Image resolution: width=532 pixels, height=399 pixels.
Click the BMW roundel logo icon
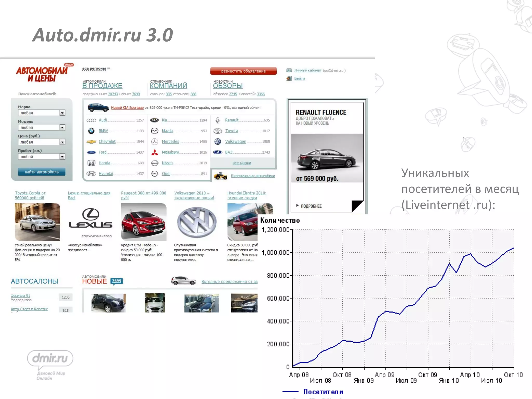[x=91, y=131]
